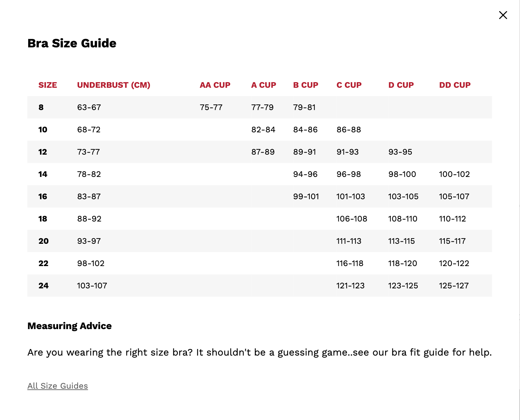
Task: Click the UNDERBUST (CM) column header
Action: click(114, 85)
